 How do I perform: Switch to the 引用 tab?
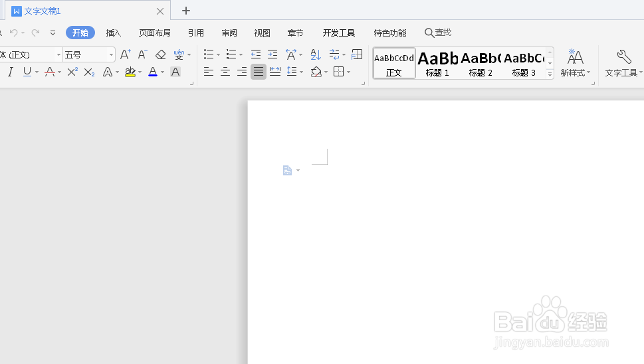coord(196,33)
